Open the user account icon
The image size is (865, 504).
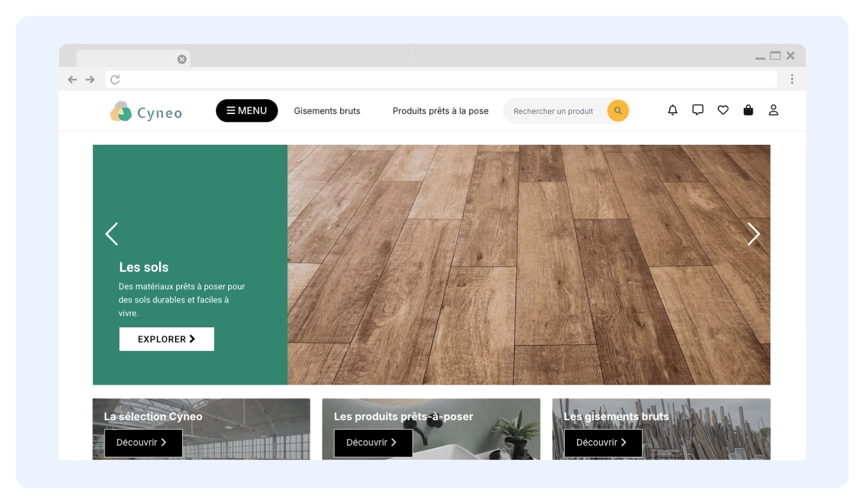point(773,110)
